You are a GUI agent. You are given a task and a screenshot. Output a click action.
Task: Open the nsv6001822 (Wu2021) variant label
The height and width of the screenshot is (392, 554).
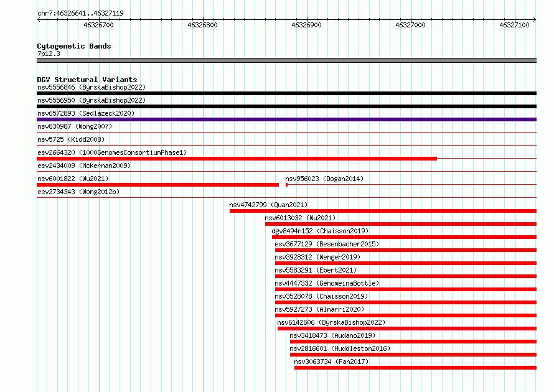(73, 179)
